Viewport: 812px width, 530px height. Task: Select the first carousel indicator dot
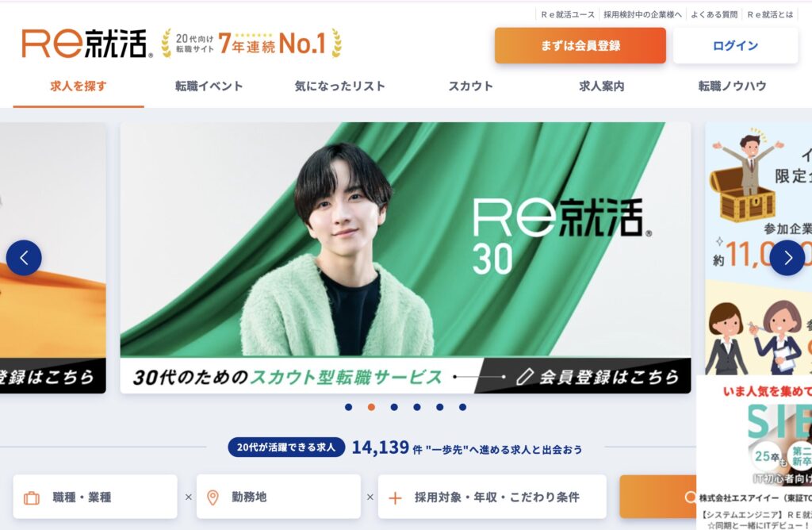[349, 407]
